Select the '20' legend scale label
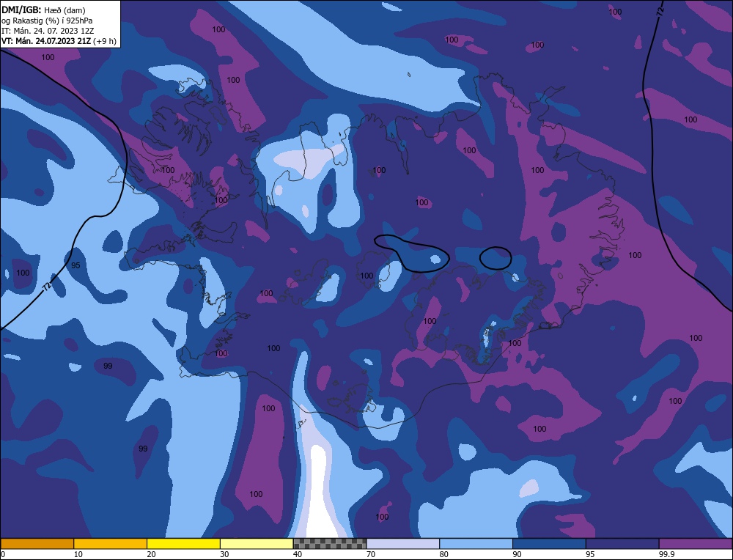This screenshot has width=733, height=560. (x=152, y=554)
